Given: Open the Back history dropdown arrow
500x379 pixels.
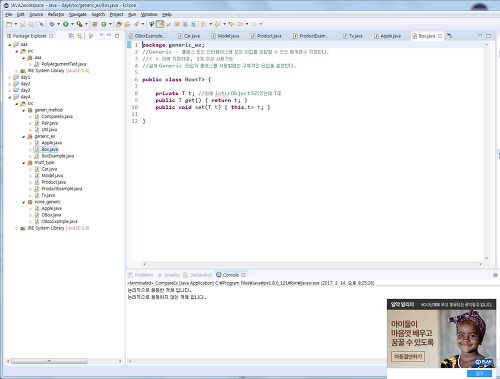Looking at the screenshot, I should pos(247,24).
